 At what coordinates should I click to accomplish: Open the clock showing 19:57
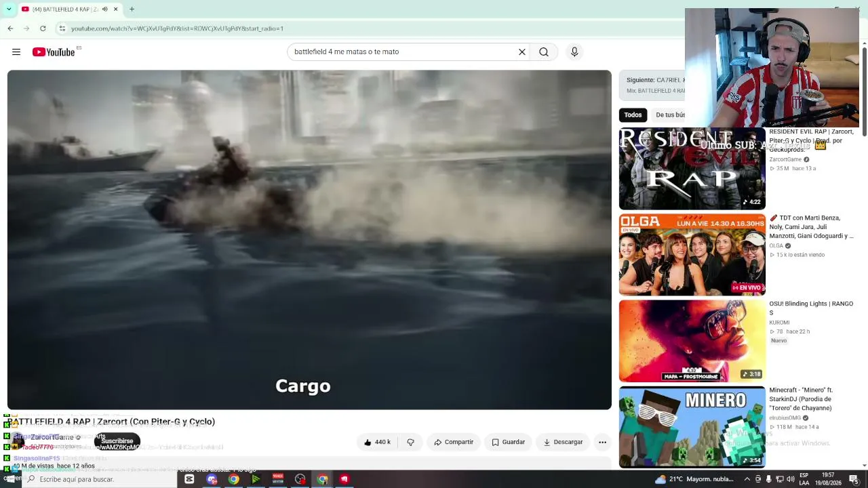coord(828,479)
